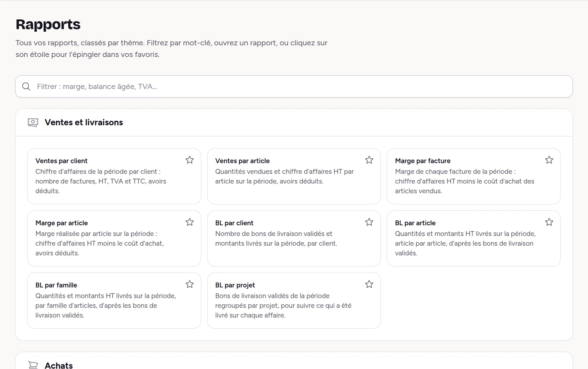Viewport: 588px width, 369px height.
Task: Click description 'Quantités vendues et chiffre d'affaires HT'
Action: click(284, 176)
